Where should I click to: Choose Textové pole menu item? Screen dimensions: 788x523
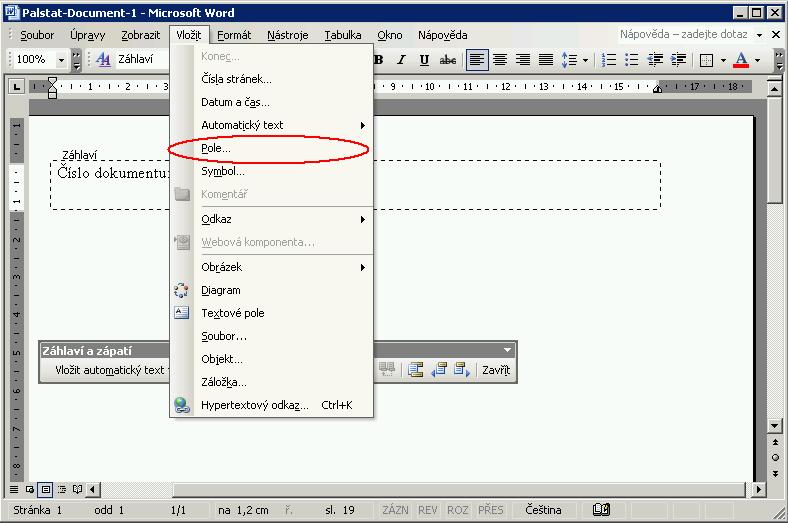click(x=271, y=313)
